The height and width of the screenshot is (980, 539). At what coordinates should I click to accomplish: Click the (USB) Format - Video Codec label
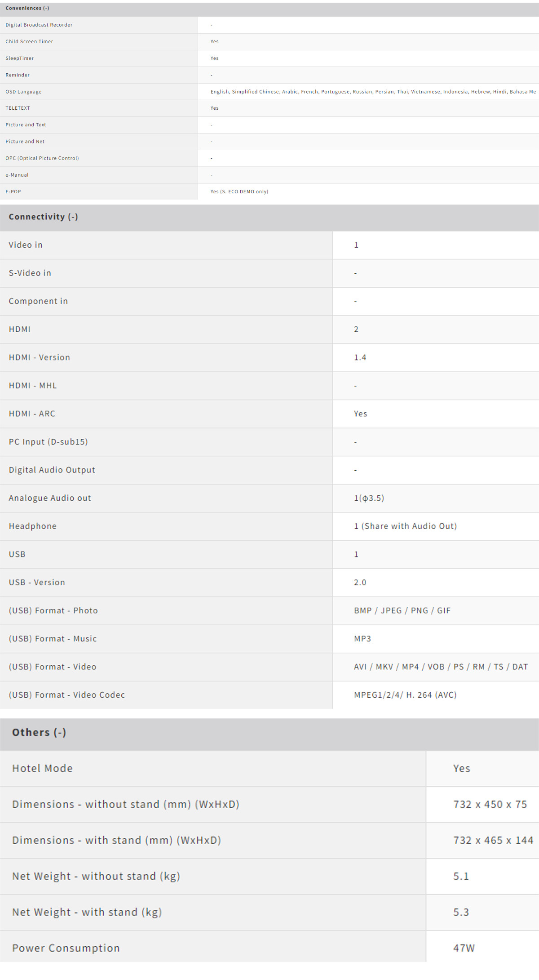click(66, 695)
